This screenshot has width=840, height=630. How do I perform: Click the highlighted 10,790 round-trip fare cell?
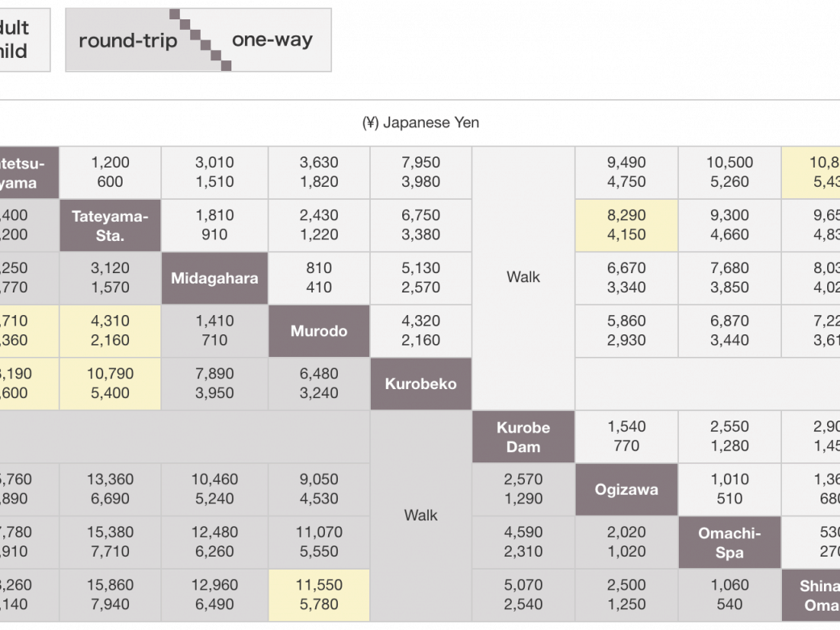pyautogui.click(x=110, y=383)
